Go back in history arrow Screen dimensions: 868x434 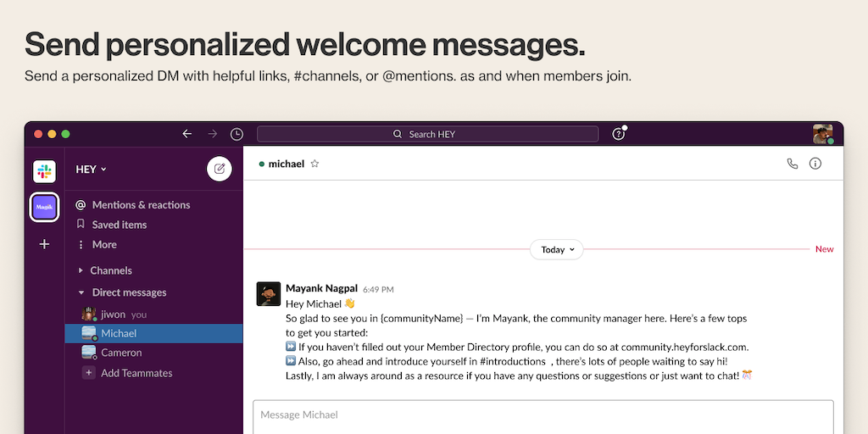[187, 134]
